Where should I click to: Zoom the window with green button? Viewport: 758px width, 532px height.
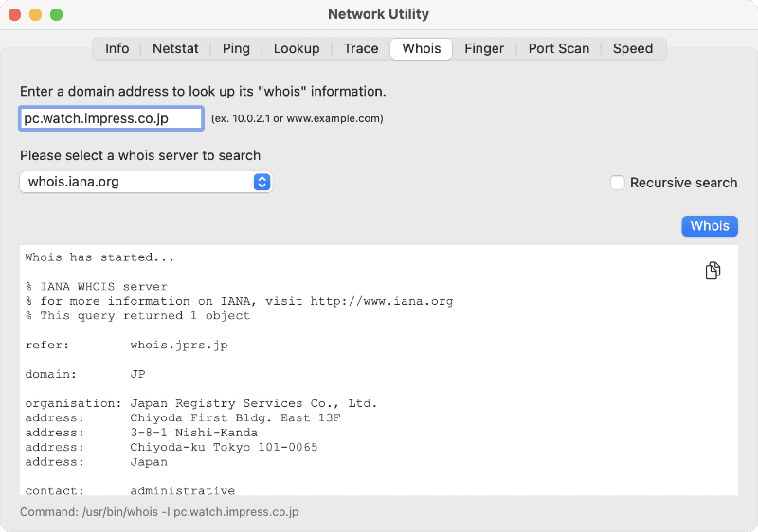point(57,14)
